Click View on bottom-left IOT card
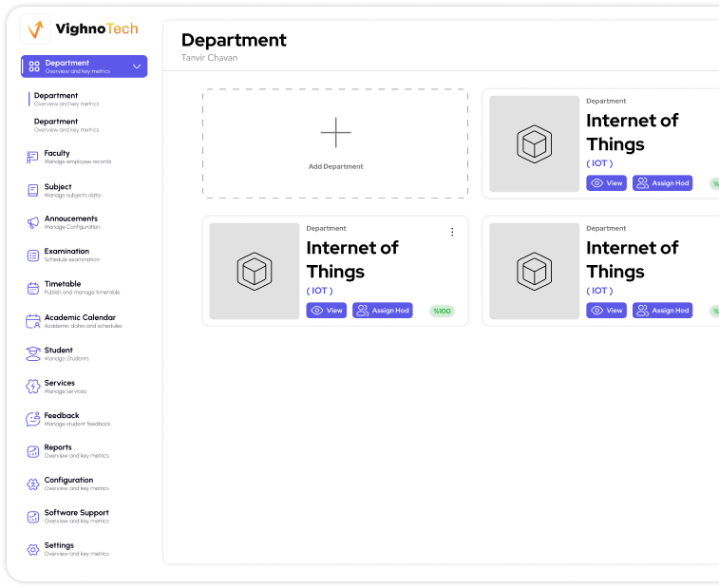 tap(327, 311)
